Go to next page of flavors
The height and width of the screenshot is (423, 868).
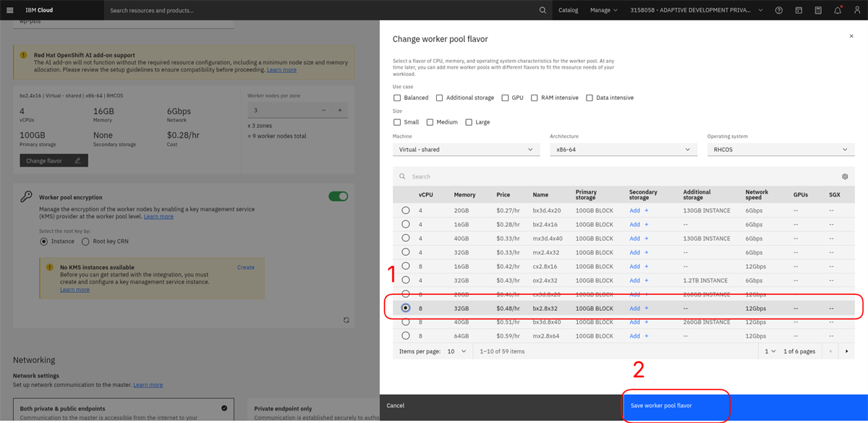[x=847, y=351]
